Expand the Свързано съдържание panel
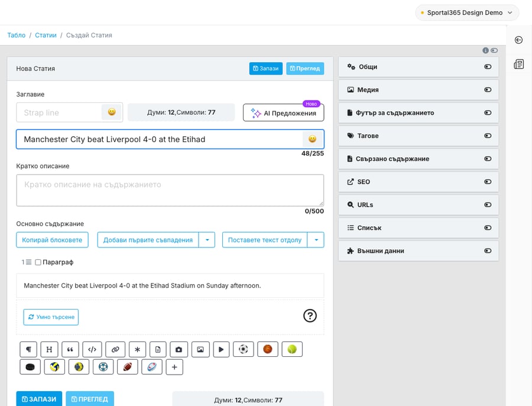This screenshot has width=532, height=406. tap(419, 159)
